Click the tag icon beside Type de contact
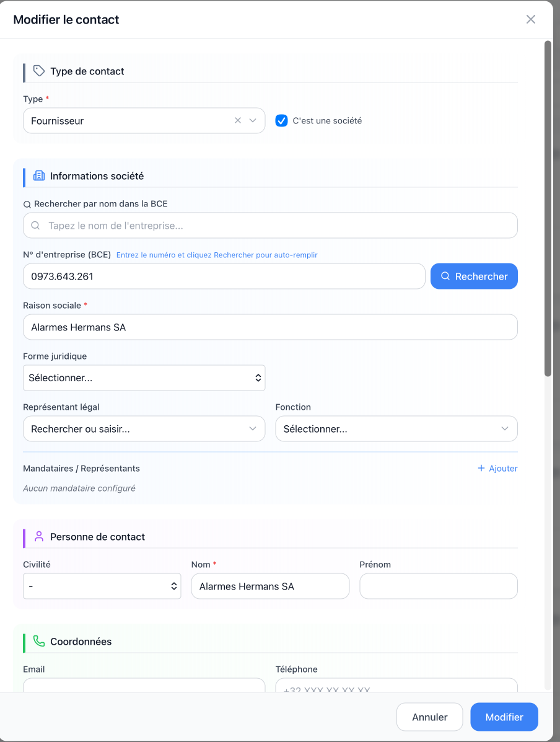Screen dimensions: 560x742 click(39, 71)
